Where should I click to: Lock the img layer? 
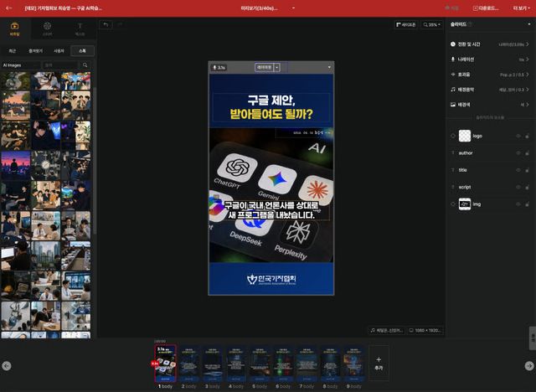527,204
